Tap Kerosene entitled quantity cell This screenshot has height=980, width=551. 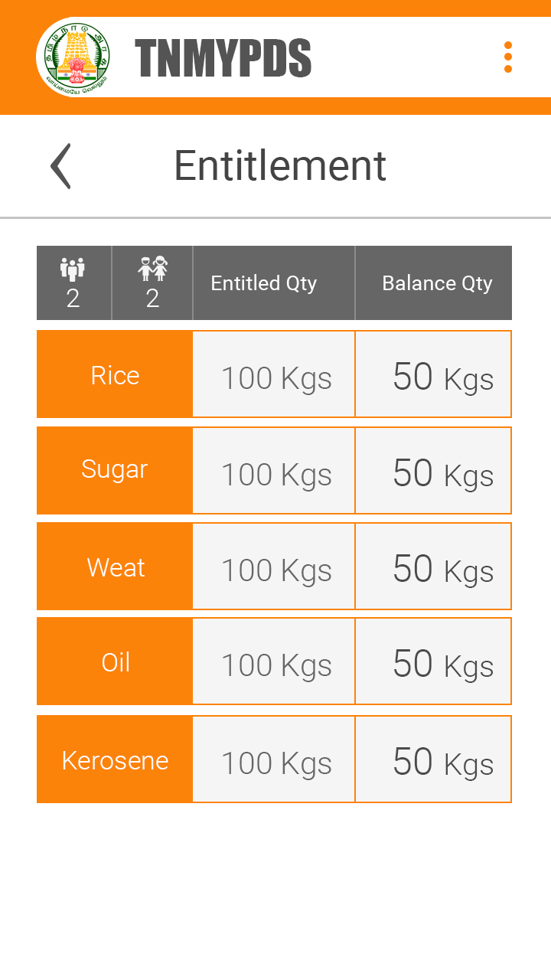pyautogui.click(x=276, y=763)
